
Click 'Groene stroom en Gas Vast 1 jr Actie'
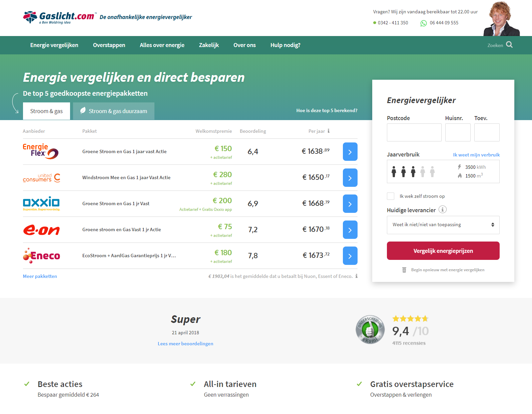(122, 230)
